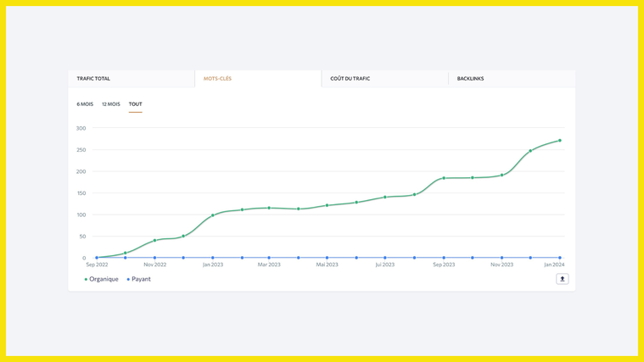
Task: Toggle the Payant series in legend
Action: 139,279
